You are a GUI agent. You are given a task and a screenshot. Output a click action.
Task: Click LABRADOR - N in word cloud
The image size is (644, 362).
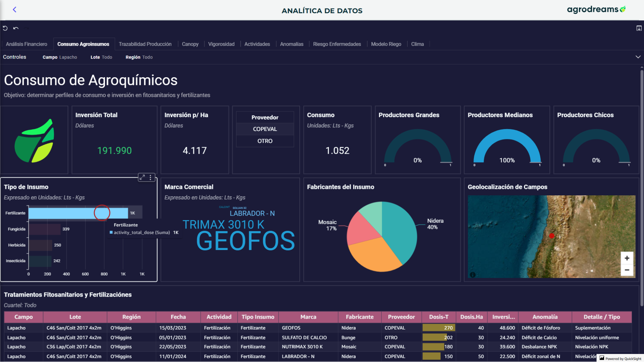point(252,213)
